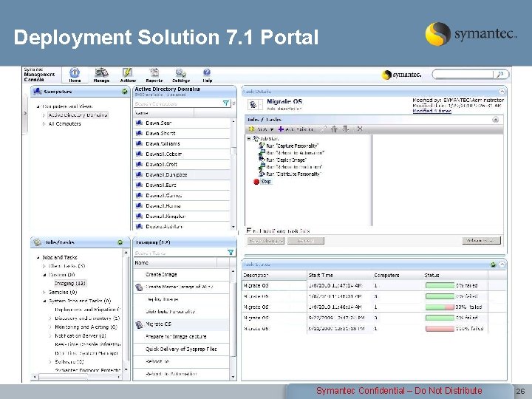
Task: Open the Help menu
Action: point(207,75)
